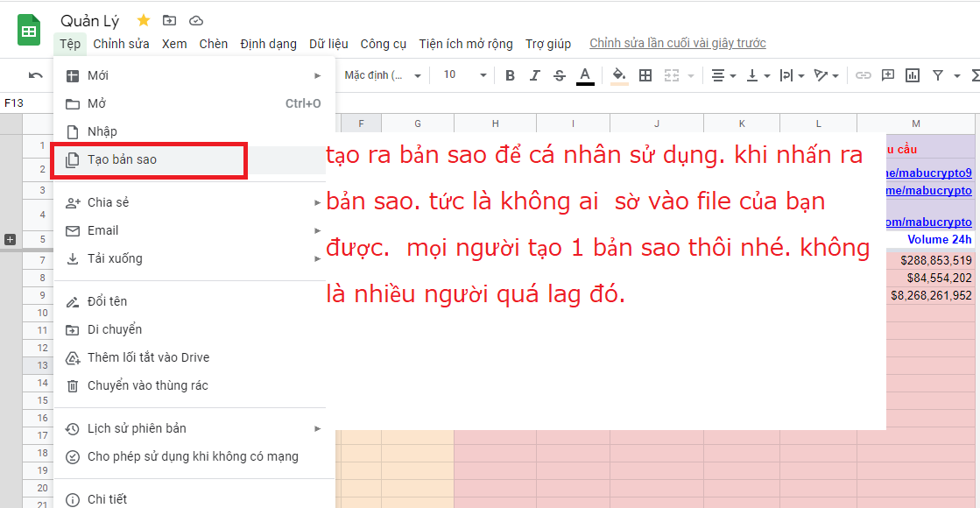The image size is (980, 508).
Task: Select Chi tiết menu item
Action: coord(194,499)
